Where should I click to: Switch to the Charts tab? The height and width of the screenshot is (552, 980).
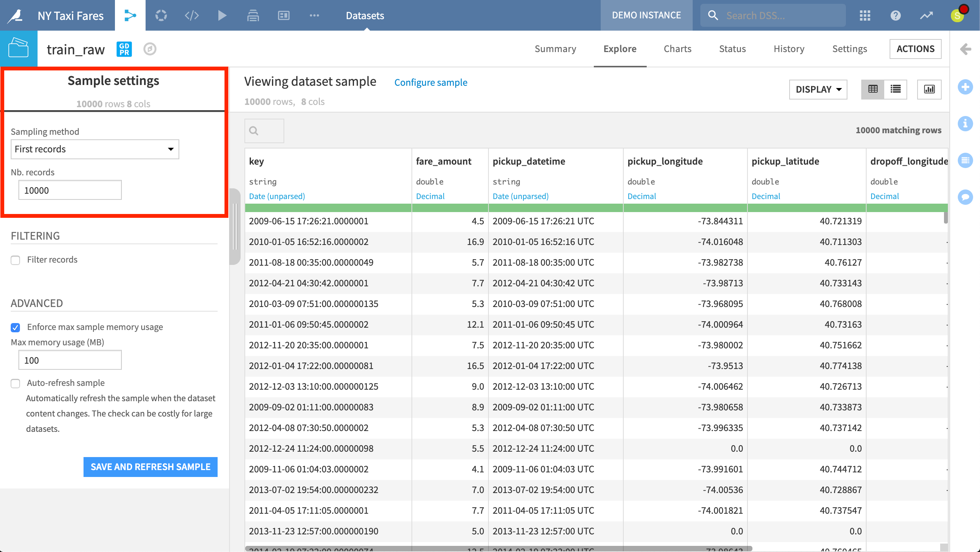[678, 49]
